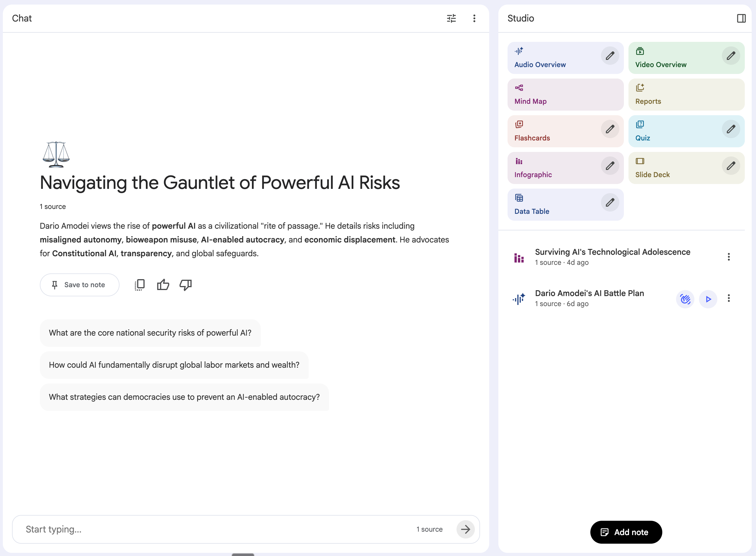Customize the Infographic pencil icon
The width and height of the screenshot is (756, 556).
pos(610,166)
